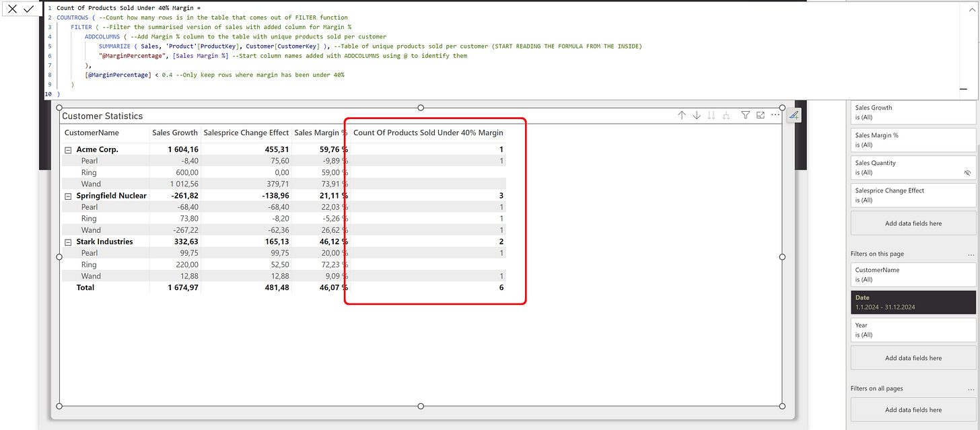
Task: Expand the Salesprice Change Effect filter card
Action: point(913,195)
